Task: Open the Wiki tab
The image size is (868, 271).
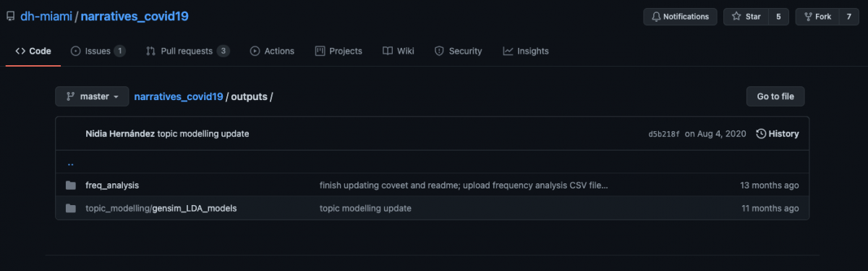Action: pos(399,51)
